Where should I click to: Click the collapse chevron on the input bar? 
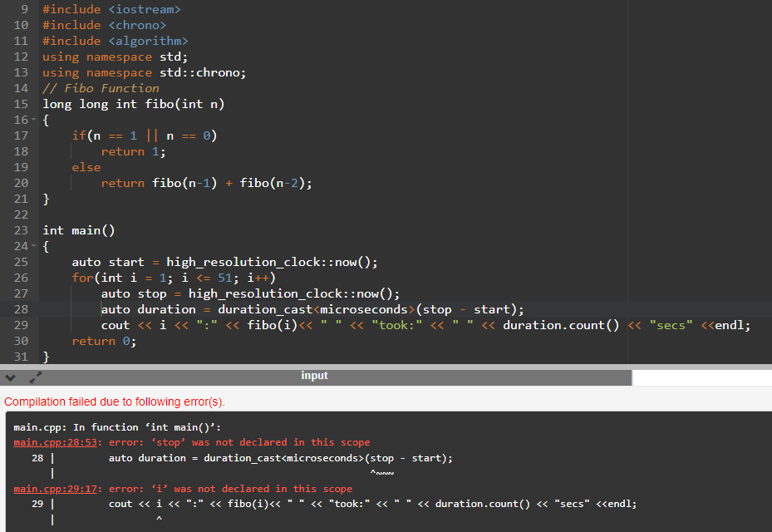[10, 376]
